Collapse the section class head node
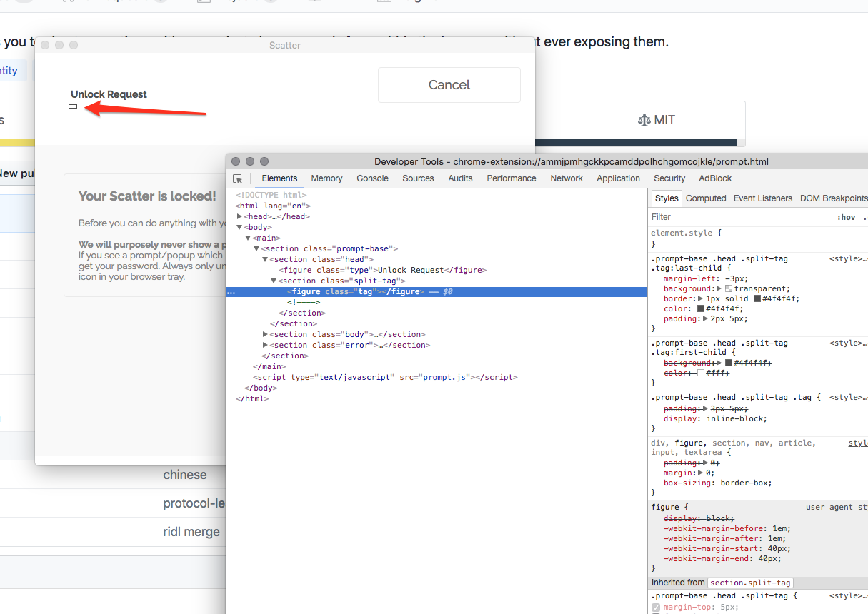 tap(265, 259)
